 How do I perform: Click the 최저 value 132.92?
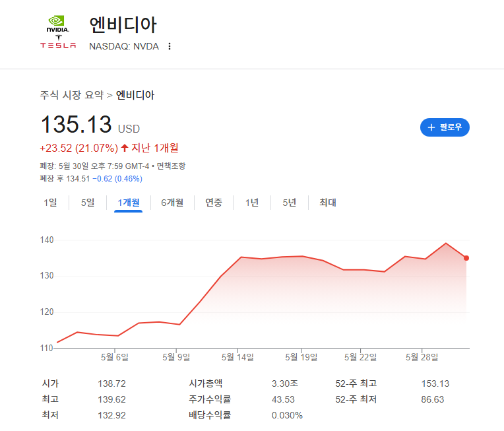112,415
